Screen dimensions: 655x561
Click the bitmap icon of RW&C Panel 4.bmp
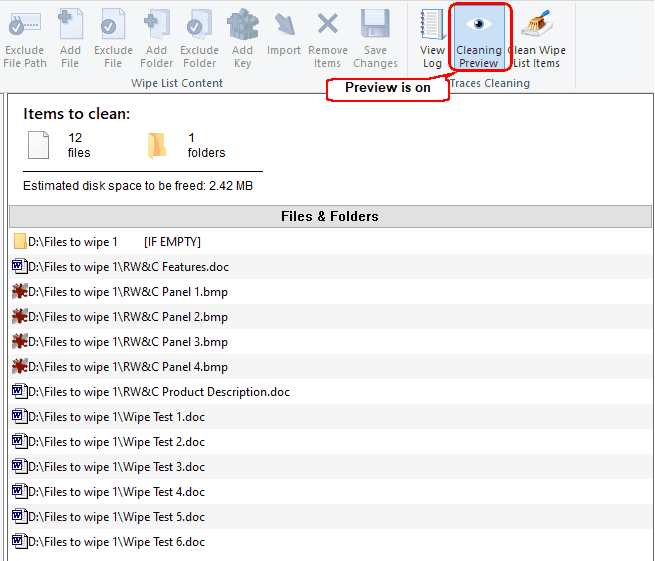tap(19, 366)
